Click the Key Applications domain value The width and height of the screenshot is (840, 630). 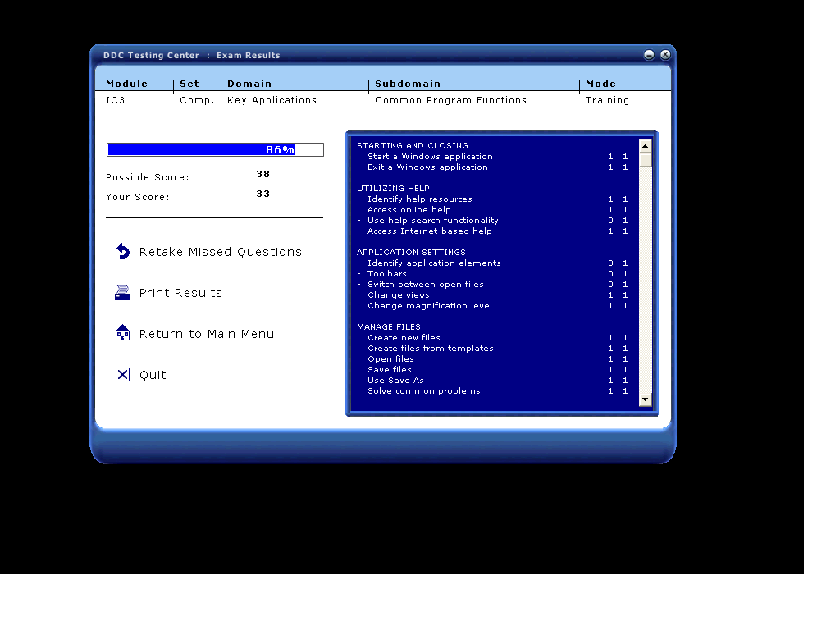[272, 100]
